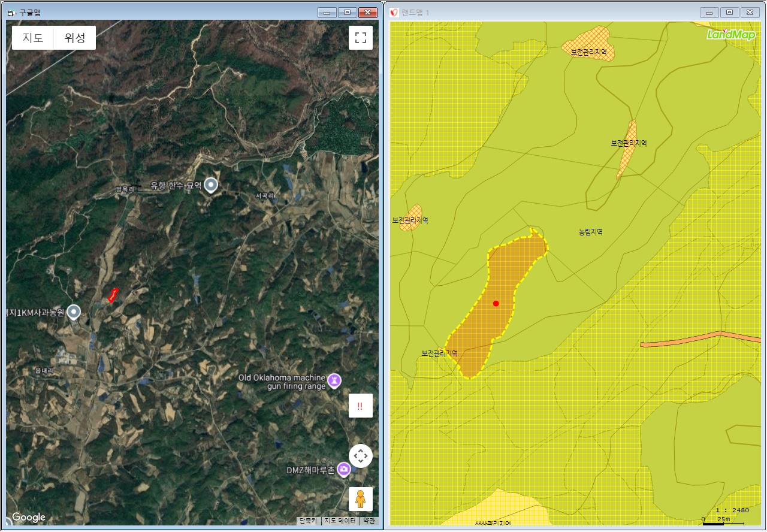Click the LandMap logo

[x=730, y=35]
